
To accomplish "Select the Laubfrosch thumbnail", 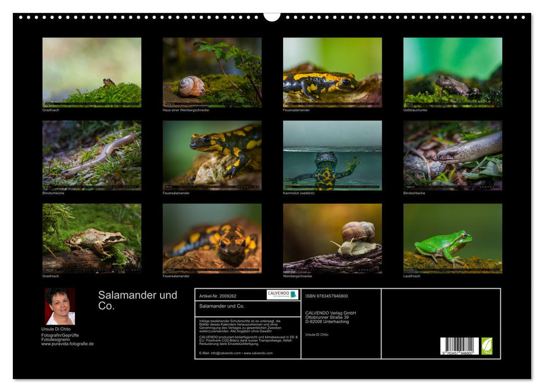I will pos(453,239).
